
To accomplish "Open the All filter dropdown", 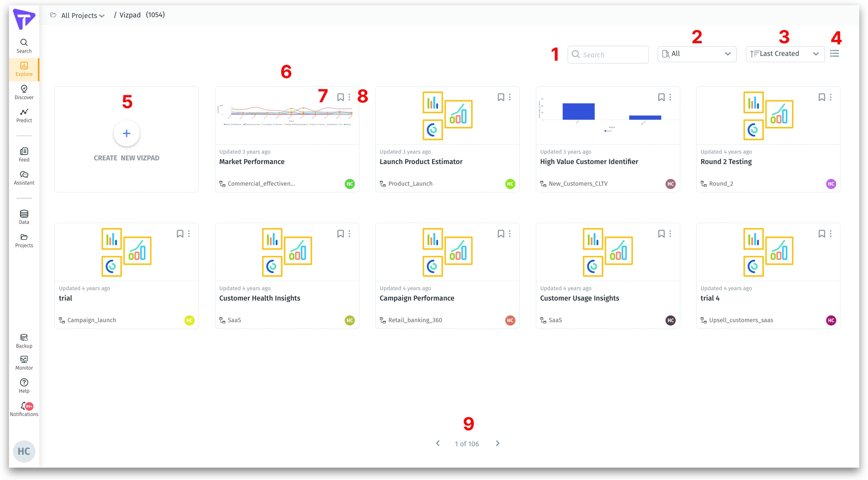I will coord(697,54).
